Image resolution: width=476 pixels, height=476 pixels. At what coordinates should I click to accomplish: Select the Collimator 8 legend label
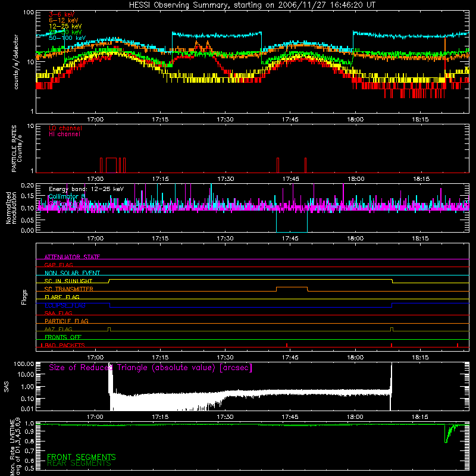tap(67, 196)
